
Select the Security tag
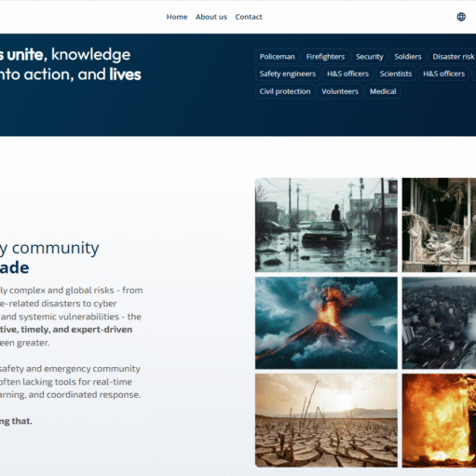[x=369, y=57]
